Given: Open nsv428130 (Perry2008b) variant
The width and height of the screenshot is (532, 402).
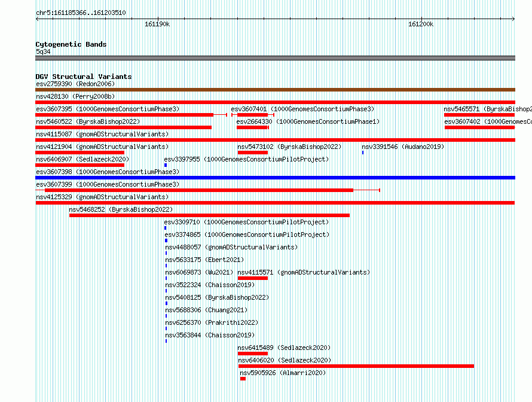Looking at the screenshot, I should coord(75,96).
